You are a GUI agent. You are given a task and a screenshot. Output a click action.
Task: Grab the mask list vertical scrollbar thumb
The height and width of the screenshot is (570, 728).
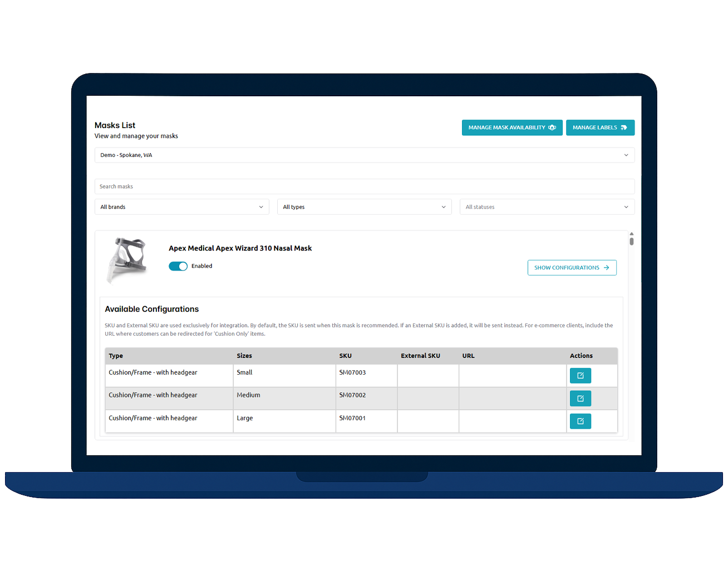click(x=632, y=242)
